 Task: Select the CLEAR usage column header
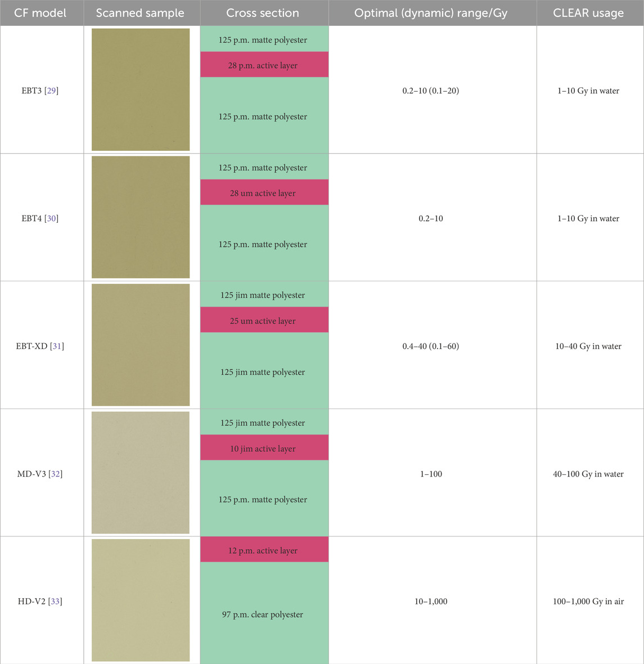(x=588, y=13)
